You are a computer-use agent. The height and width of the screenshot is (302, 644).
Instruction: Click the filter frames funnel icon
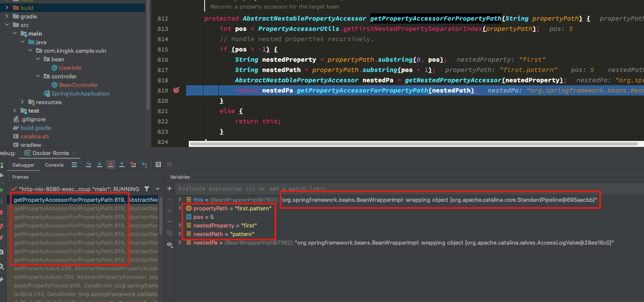[147, 189]
